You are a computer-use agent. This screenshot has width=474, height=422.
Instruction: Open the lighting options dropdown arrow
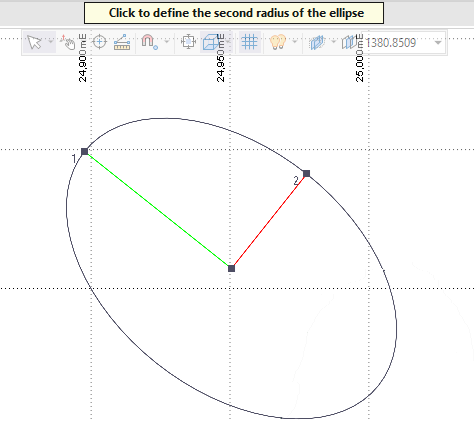(x=295, y=42)
